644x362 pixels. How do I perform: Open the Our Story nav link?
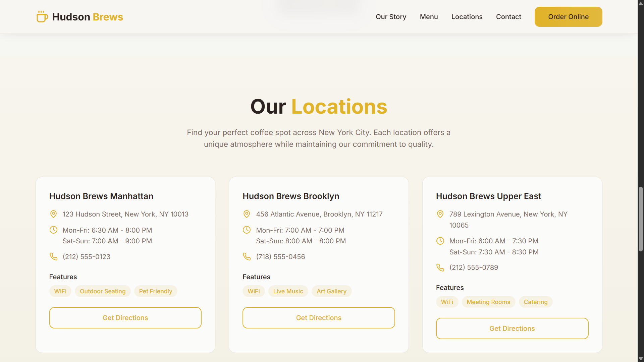(x=391, y=17)
